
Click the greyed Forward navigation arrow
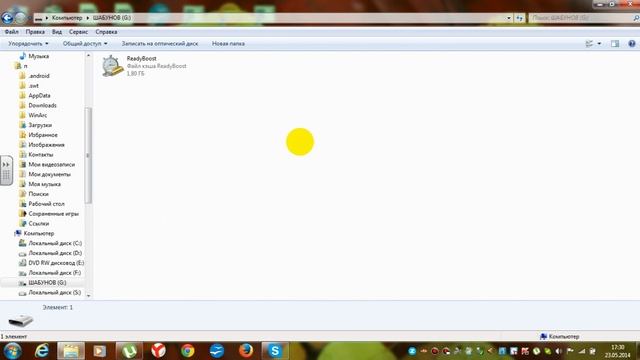[20, 18]
